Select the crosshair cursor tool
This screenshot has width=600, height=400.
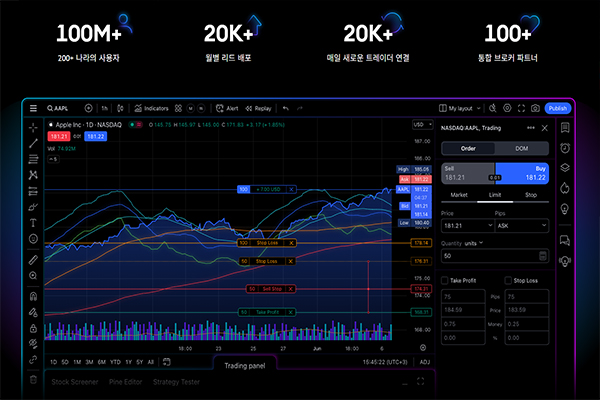point(33,128)
